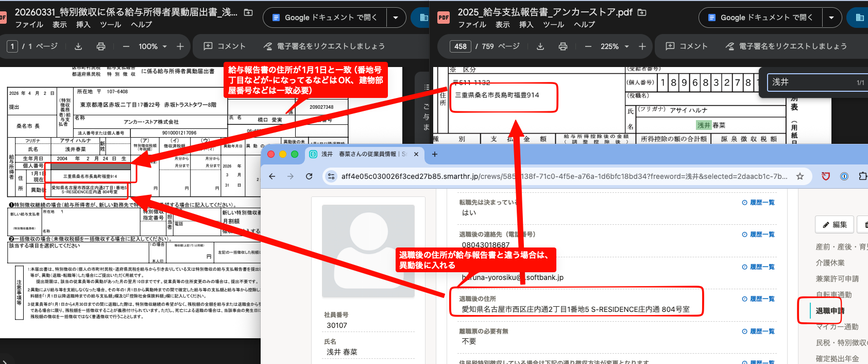
Task: Open ツール menu in the right PDF viewer
Action: coord(553,25)
